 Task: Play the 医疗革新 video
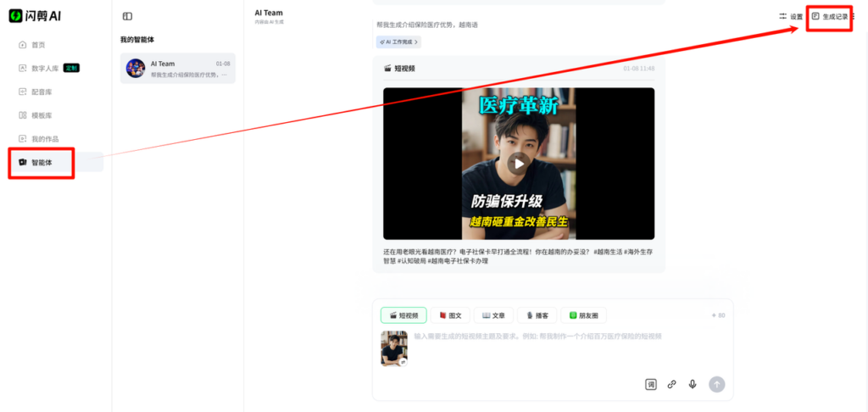tap(518, 163)
